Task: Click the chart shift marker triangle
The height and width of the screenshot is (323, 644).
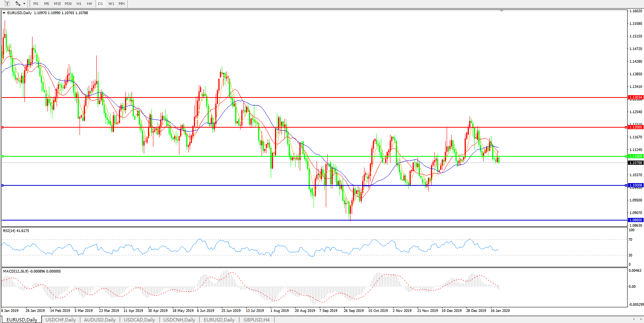Action: (x=501, y=11)
